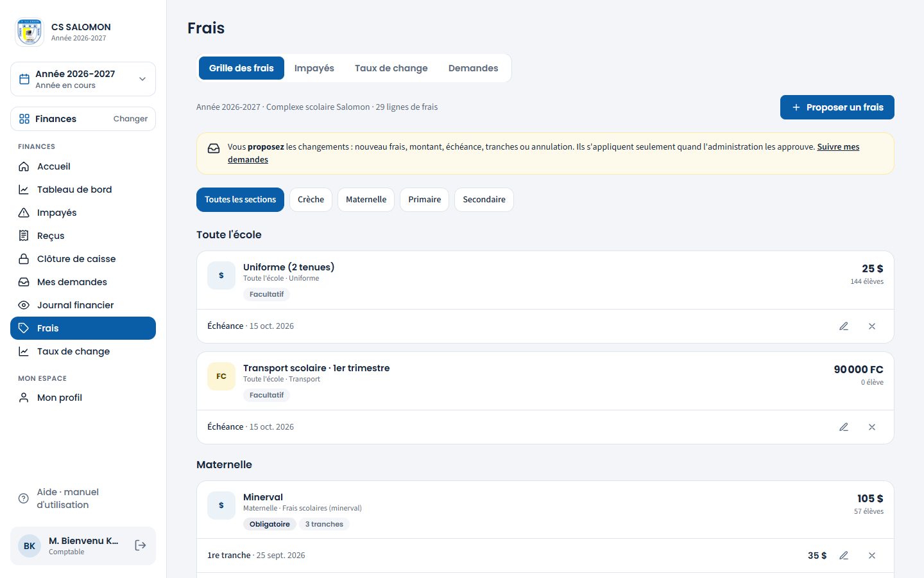
Task: Open the Année 2026-2027 year selector
Action: coord(83,79)
